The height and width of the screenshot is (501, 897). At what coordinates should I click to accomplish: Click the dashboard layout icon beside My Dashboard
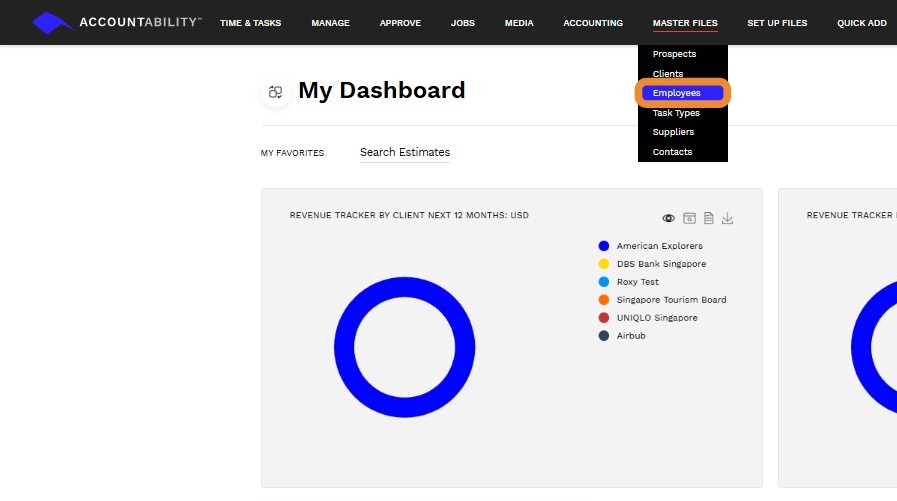[x=276, y=92]
